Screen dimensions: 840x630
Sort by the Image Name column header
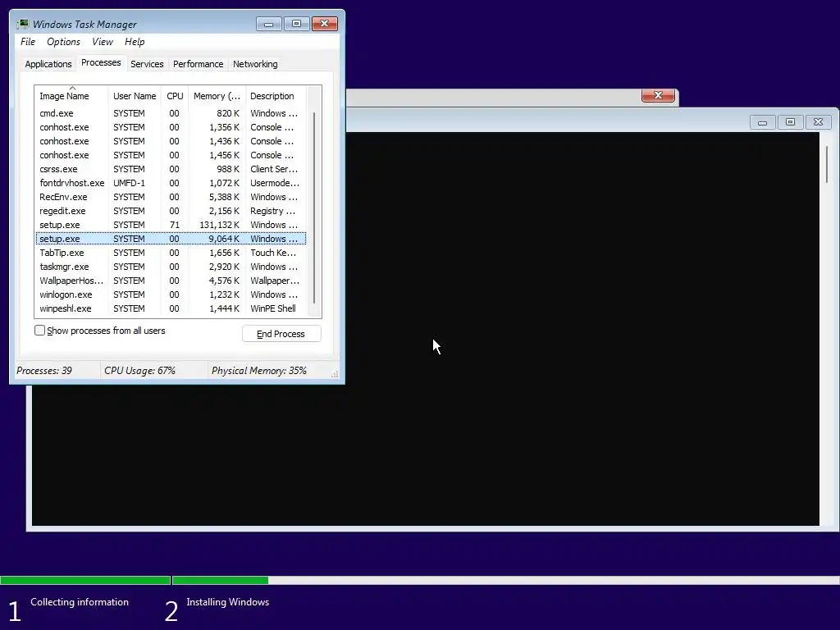point(71,96)
